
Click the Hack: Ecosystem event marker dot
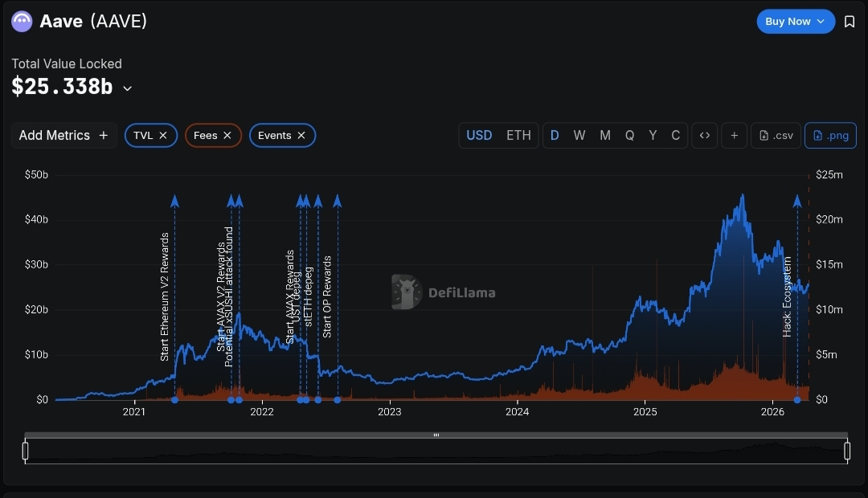click(797, 399)
